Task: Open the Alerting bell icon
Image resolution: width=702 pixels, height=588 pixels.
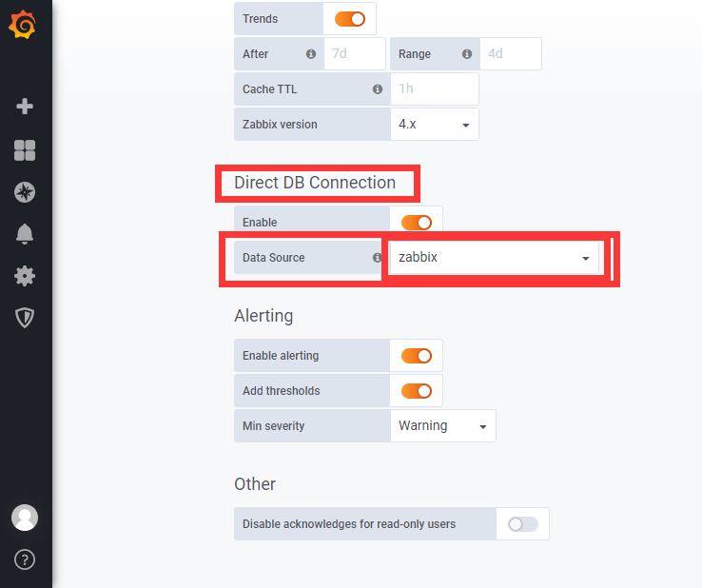Action: 25,234
